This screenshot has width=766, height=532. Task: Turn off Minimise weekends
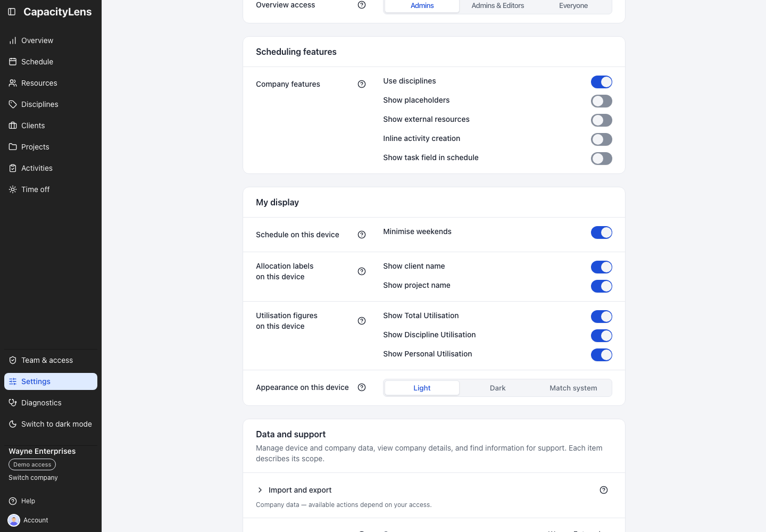tap(602, 232)
